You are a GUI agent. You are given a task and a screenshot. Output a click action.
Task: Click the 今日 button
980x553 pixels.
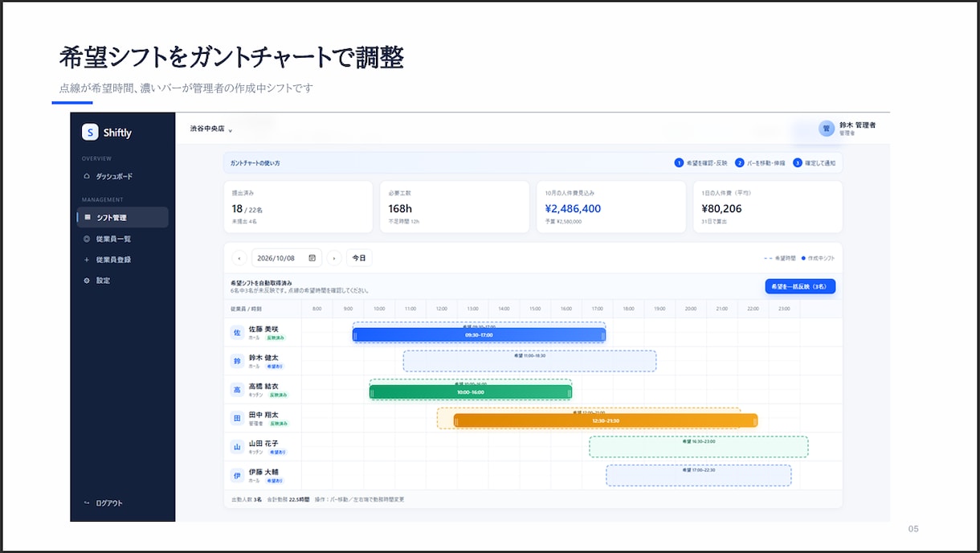click(359, 258)
